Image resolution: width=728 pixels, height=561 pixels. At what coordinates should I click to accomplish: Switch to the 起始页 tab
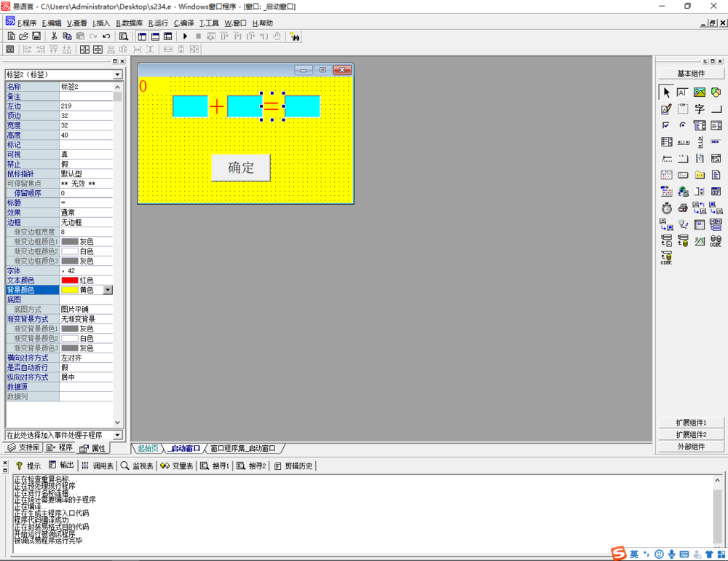(148, 448)
